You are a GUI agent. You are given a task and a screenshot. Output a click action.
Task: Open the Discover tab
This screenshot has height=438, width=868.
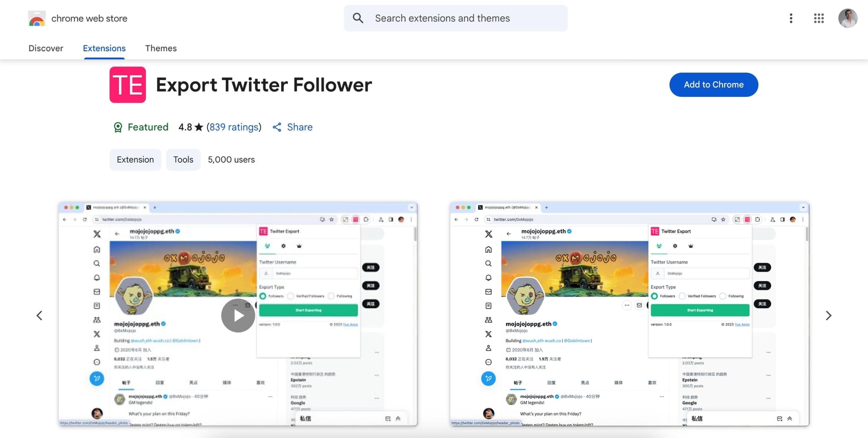[46, 48]
